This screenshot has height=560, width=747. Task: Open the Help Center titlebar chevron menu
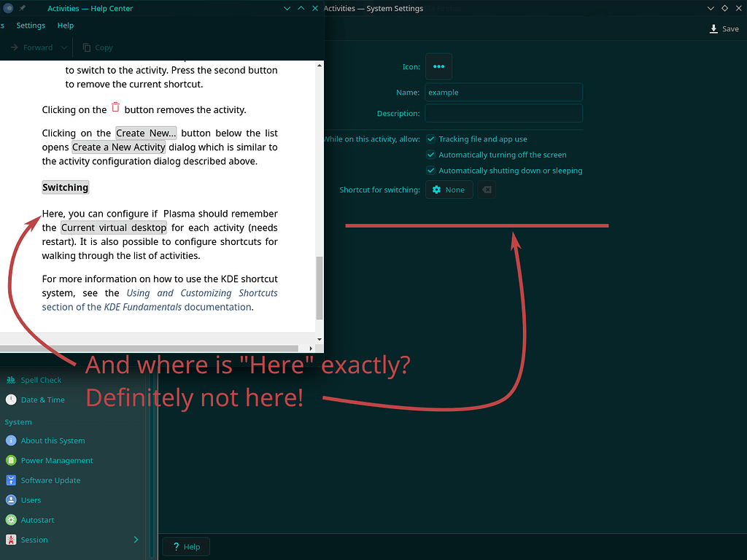[287, 8]
